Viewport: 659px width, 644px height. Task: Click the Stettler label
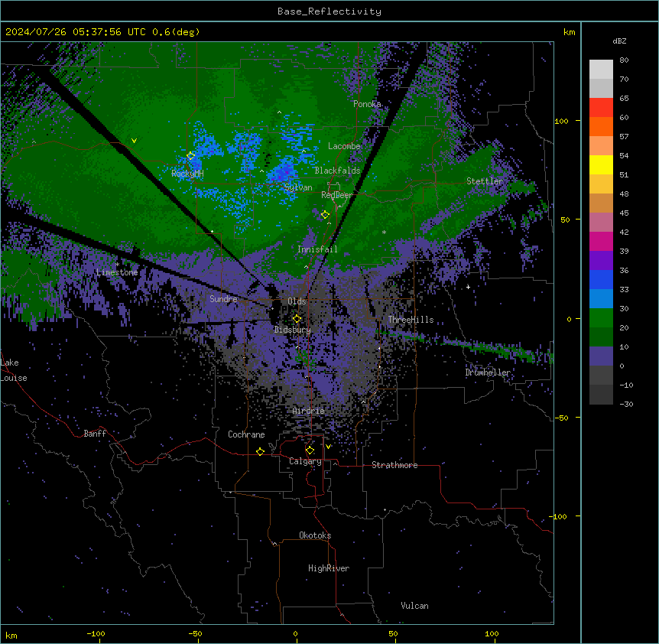coord(485,181)
